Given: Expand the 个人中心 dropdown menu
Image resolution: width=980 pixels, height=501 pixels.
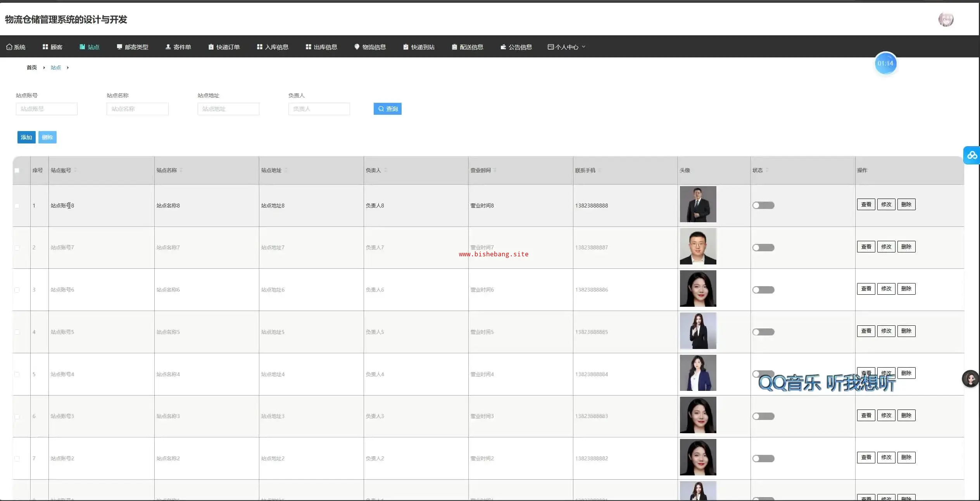Looking at the screenshot, I should click(566, 47).
